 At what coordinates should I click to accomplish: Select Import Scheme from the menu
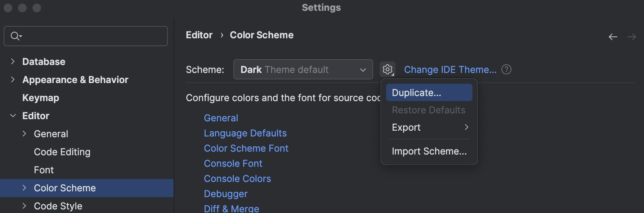[x=429, y=151]
